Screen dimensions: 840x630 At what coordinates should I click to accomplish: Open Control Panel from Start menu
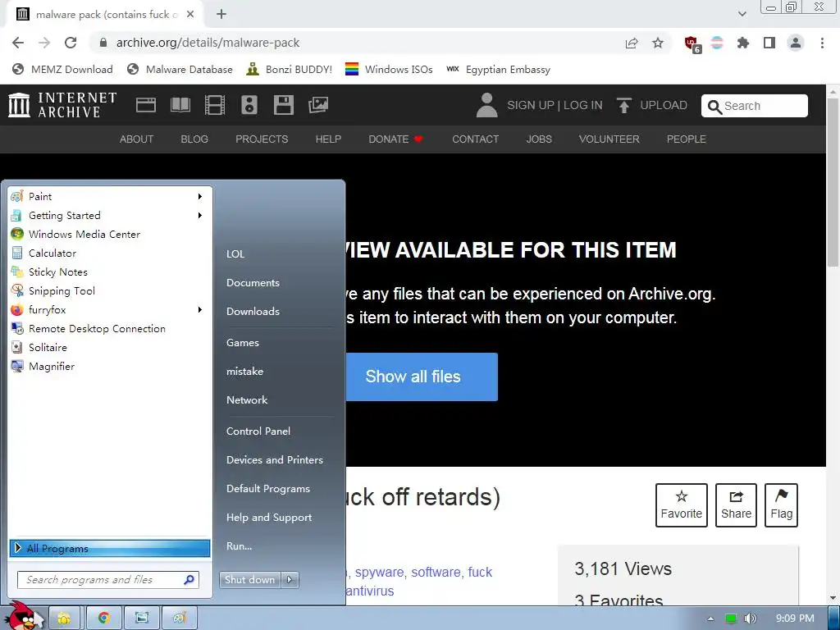coord(258,431)
